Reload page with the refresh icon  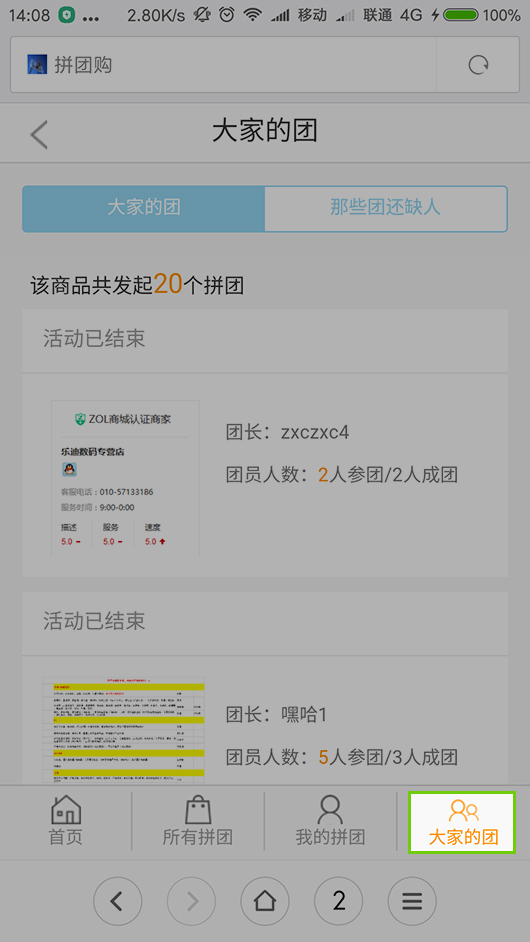[478, 65]
